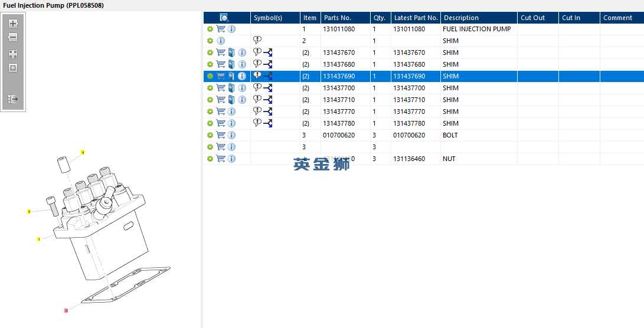Click note bubble symbol for part 131437780

257,122
